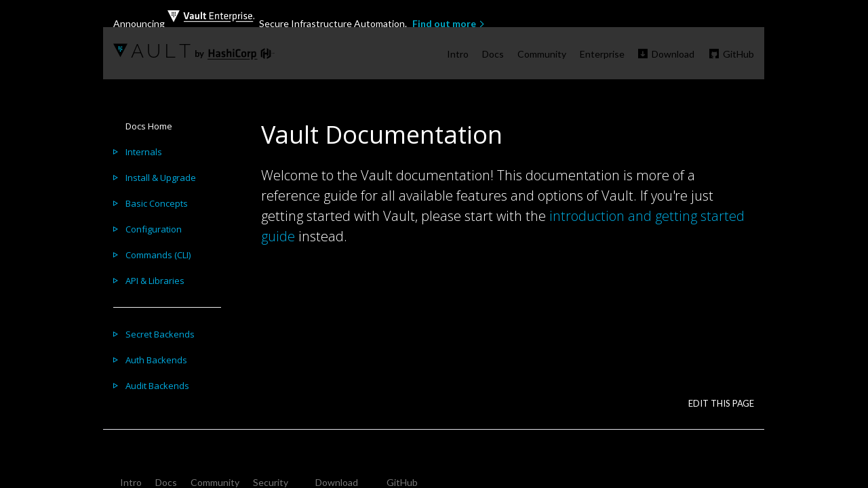Open the Configuration sidebar link
Screen dimensions: 868x488
click(x=153, y=229)
